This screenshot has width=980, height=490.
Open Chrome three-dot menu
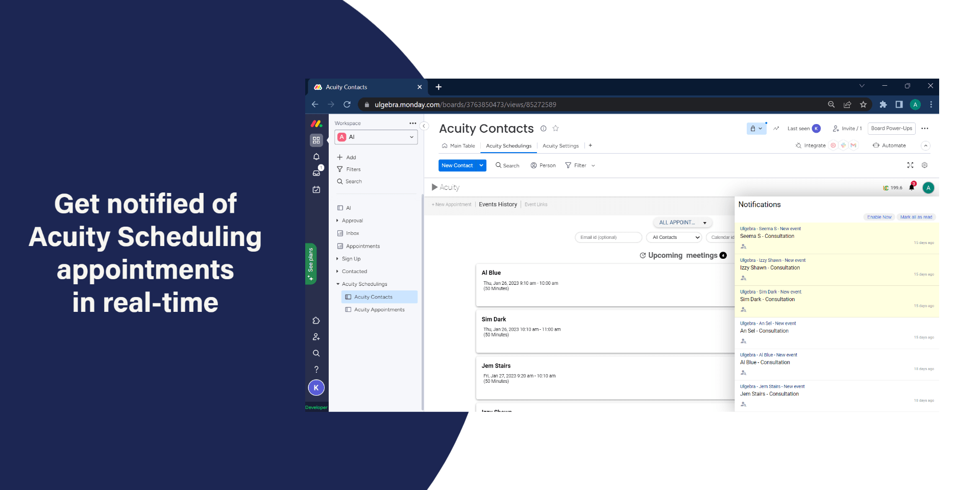pyautogui.click(x=931, y=104)
